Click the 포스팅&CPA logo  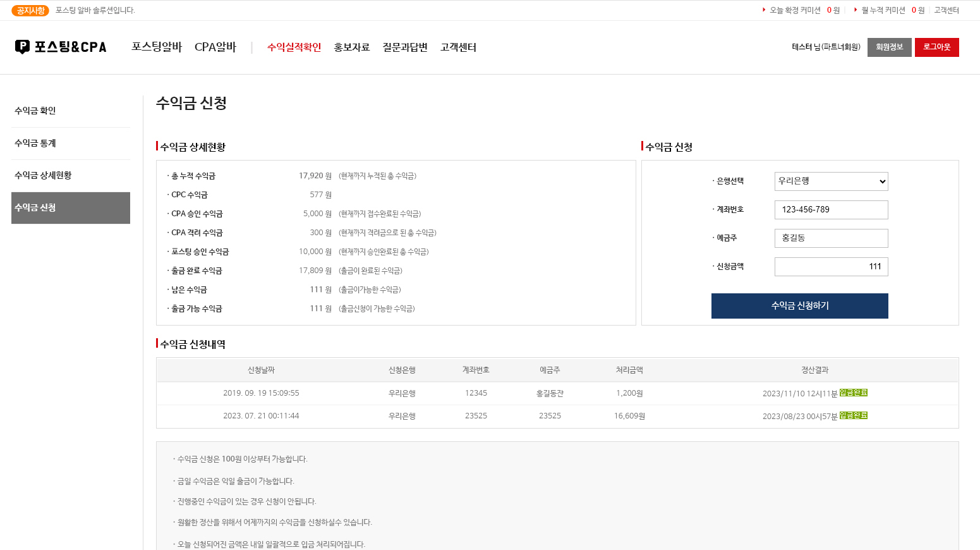pyautogui.click(x=61, y=47)
